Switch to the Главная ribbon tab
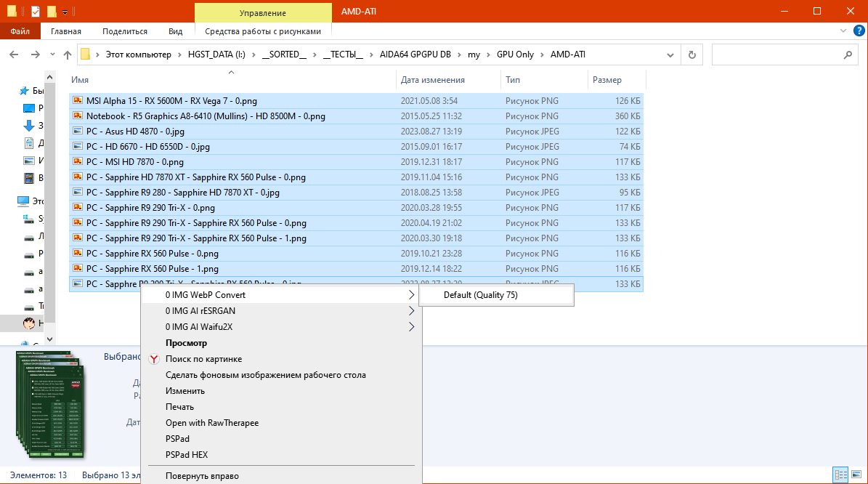 (x=66, y=31)
